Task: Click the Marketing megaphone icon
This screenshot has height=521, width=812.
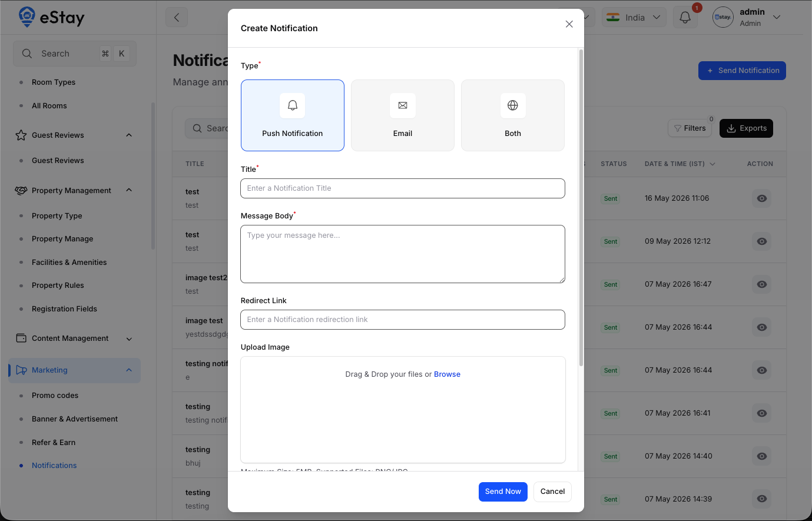Action: [21, 370]
